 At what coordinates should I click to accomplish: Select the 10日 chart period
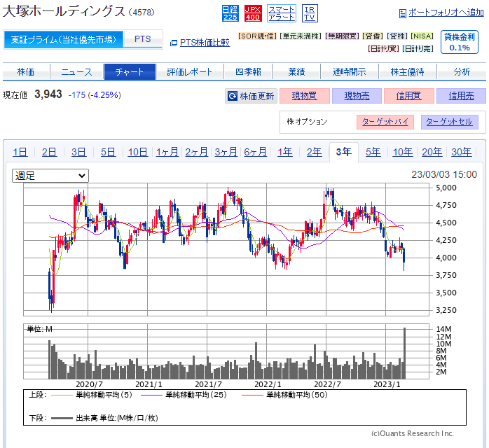pos(137,152)
